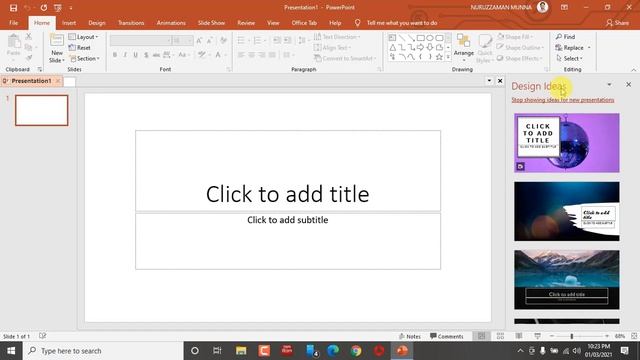
Task: Click the fit slide to window icon
Action: tap(634, 336)
